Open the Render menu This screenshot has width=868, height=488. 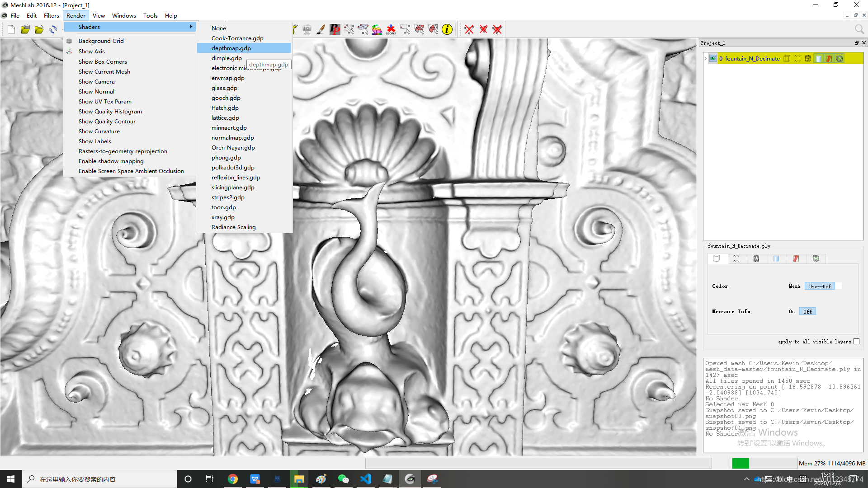click(75, 15)
